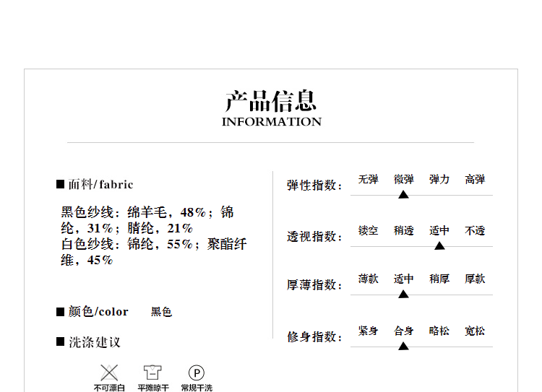Click the elasticity triangle marker under 微弹
This screenshot has height=392, width=542.
tap(403, 195)
